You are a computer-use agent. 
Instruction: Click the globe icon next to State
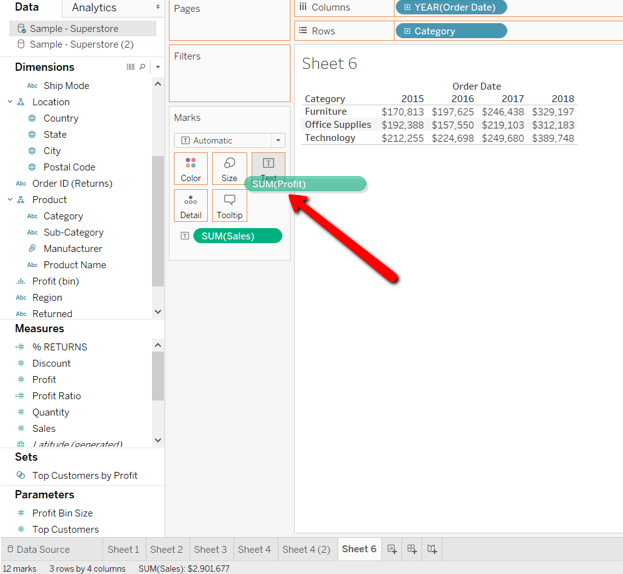click(x=32, y=134)
